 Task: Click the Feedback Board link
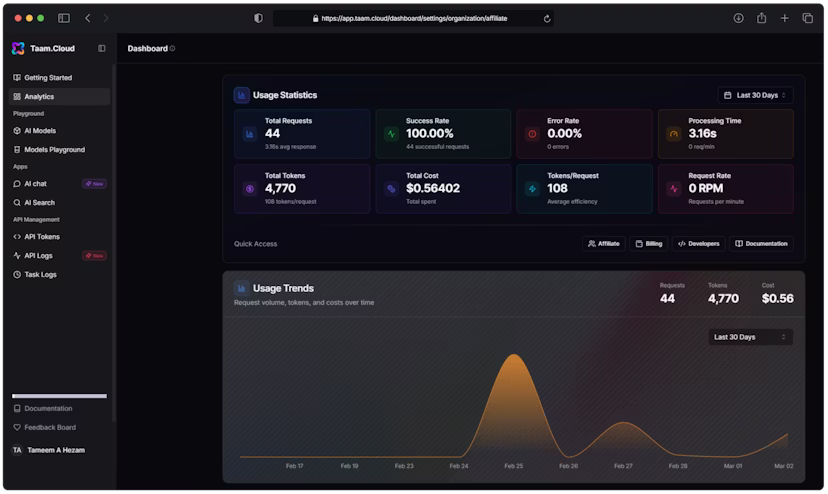point(49,427)
